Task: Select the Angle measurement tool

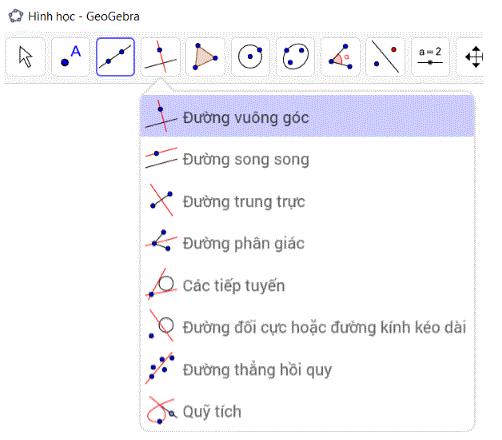Action: (x=340, y=57)
